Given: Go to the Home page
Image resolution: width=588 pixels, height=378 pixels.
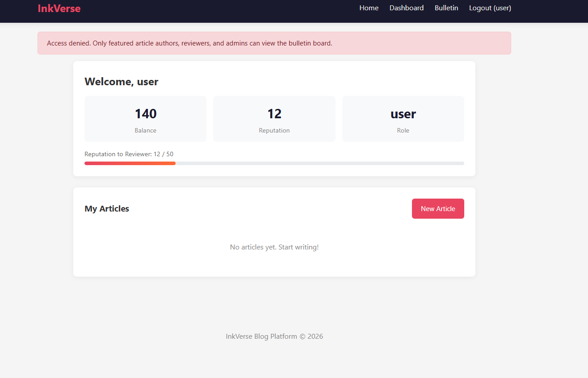Looking at the screenshot, I should [x=369, y=8].
